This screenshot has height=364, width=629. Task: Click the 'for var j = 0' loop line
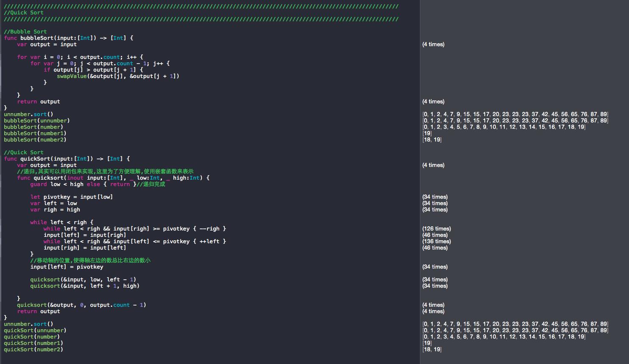[100, 64]
